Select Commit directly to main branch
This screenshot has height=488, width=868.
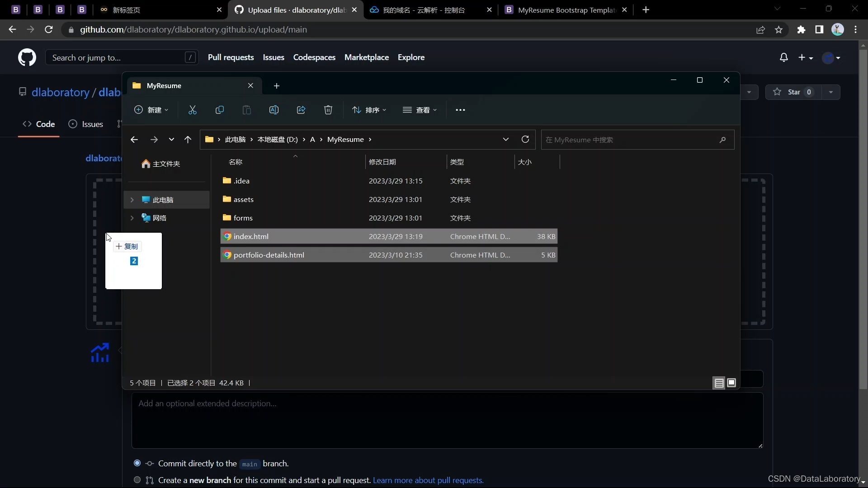[137, 464]
